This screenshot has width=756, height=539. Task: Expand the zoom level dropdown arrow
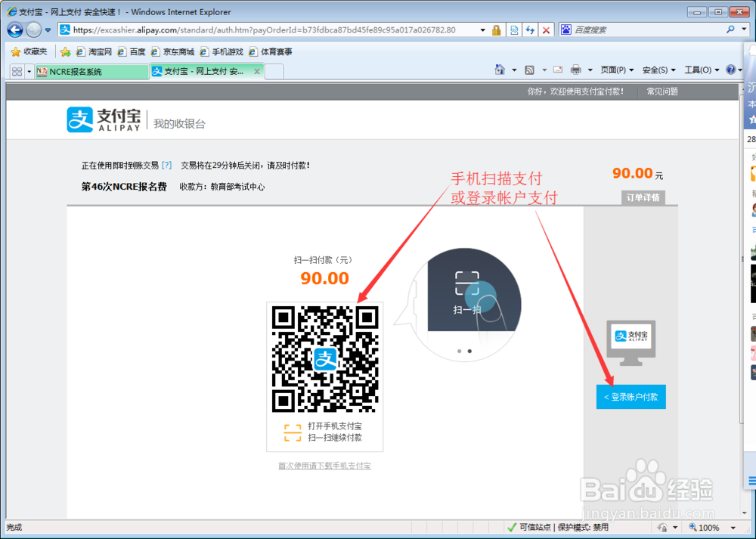(x=733, y=528)
